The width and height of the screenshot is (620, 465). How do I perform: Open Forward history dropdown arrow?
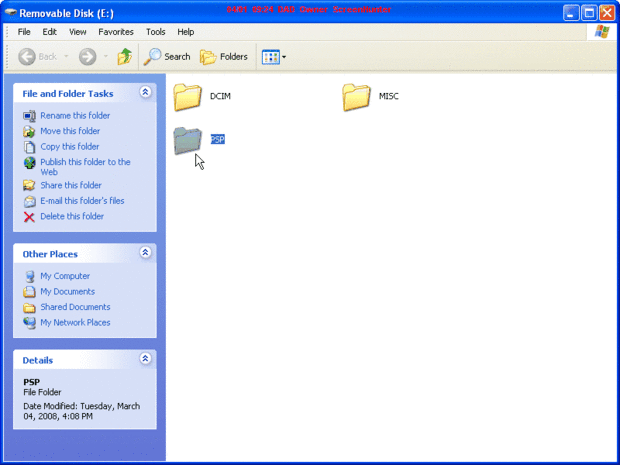106,57
